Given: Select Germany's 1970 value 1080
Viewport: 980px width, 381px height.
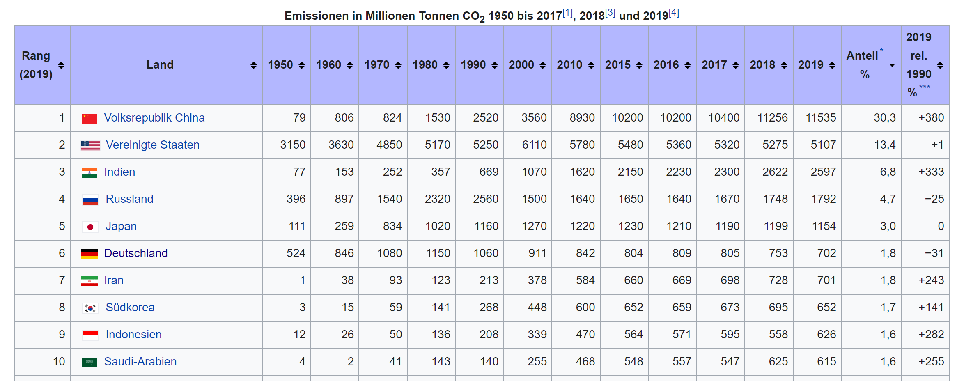Looking at the screenshot, I should pyautogui.click(x=390, y=253).
